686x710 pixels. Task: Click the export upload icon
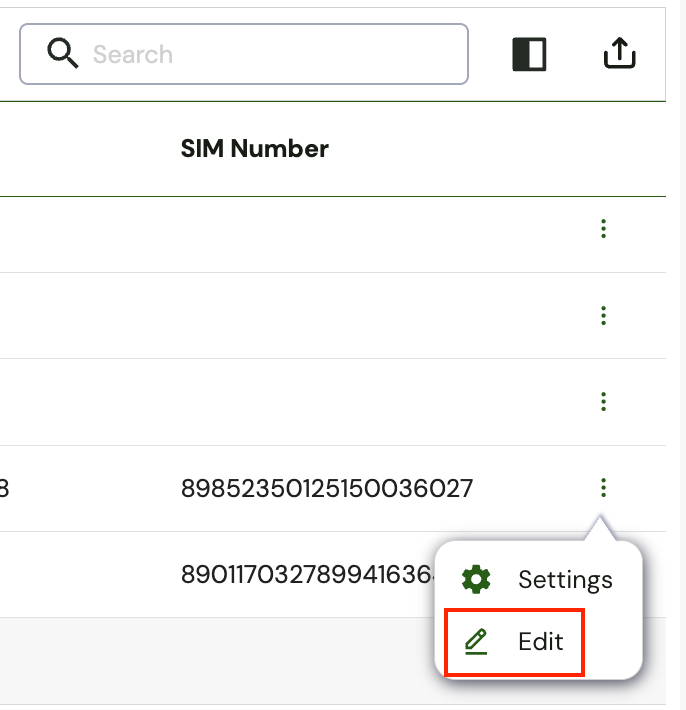(x=619, y=53)
